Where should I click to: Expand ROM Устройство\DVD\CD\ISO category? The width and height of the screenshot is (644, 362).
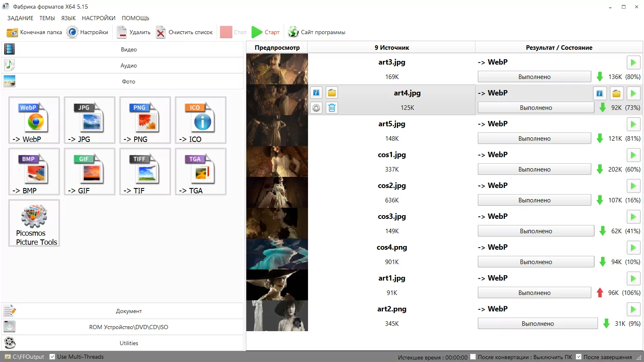click(123, 327)
